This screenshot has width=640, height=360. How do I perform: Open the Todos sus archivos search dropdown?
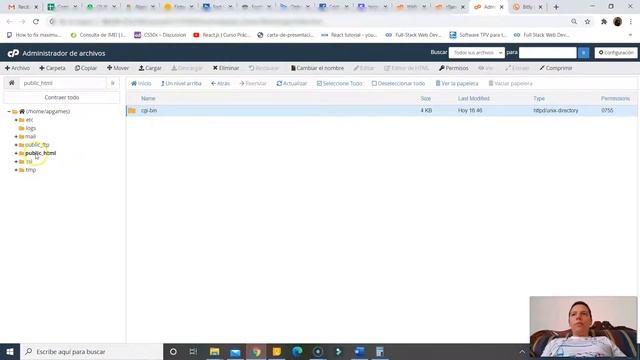[x=477, y=53]
